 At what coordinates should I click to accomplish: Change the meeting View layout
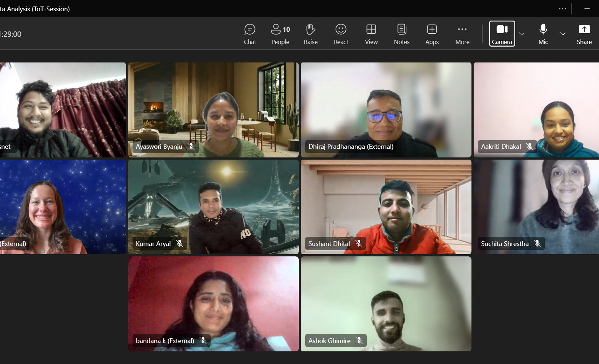coord(371,34)
